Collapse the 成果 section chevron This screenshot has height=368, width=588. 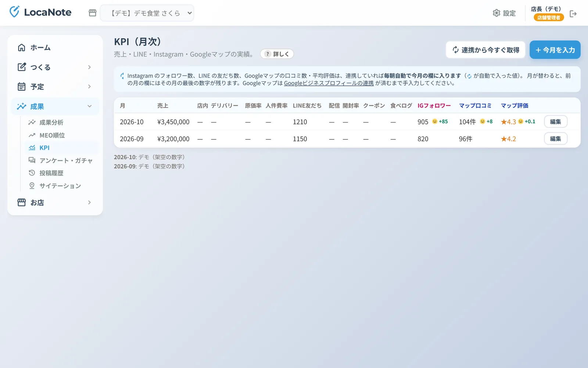pyautogui.click(x=89, y=106)
